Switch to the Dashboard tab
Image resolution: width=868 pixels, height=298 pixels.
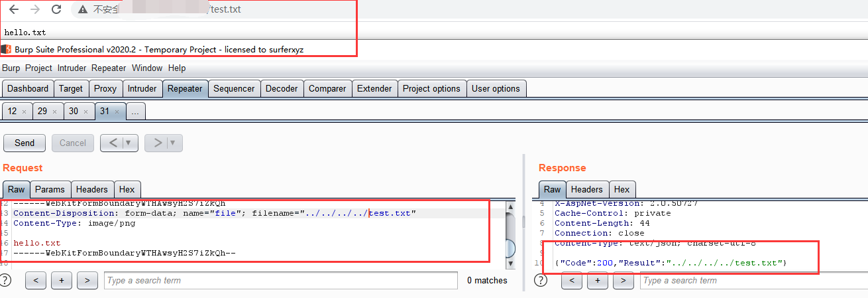click(x=28, y=88)
